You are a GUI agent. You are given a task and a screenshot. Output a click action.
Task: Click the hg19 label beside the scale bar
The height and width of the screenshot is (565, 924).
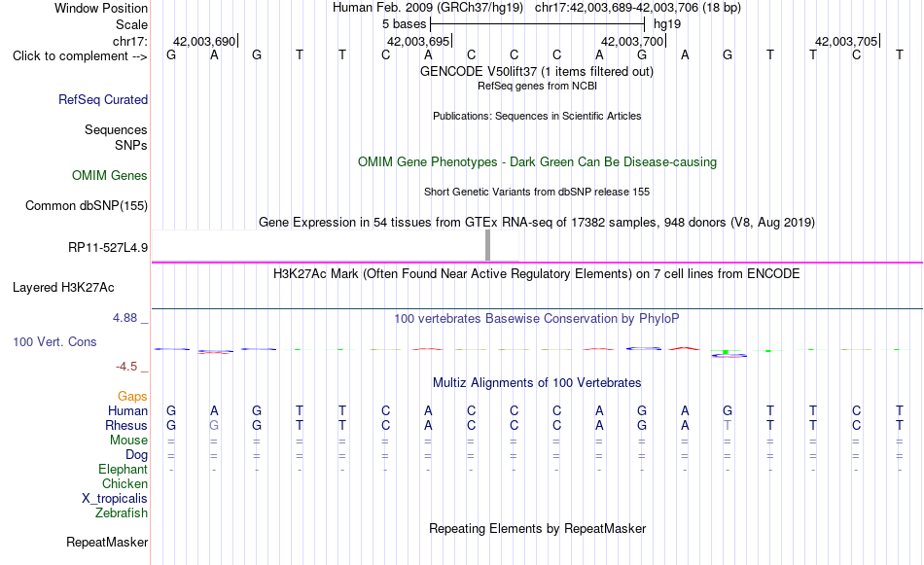tap(667, 24)
